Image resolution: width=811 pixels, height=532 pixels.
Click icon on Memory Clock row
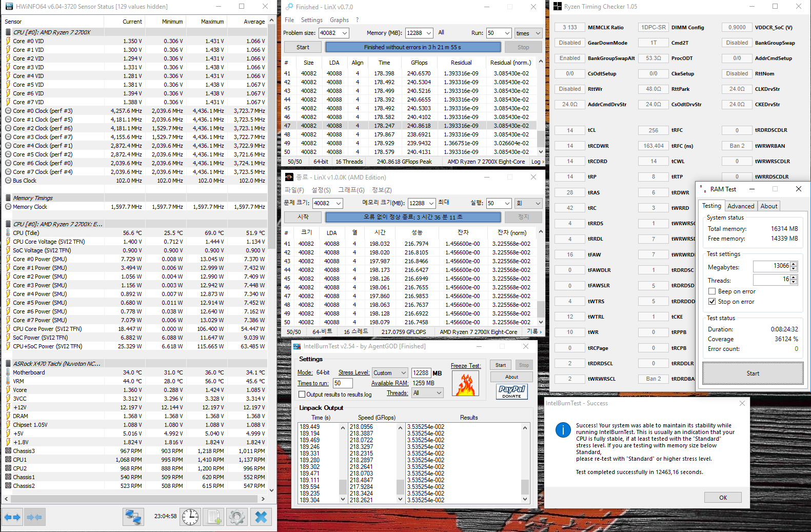[x=8, y=207]
